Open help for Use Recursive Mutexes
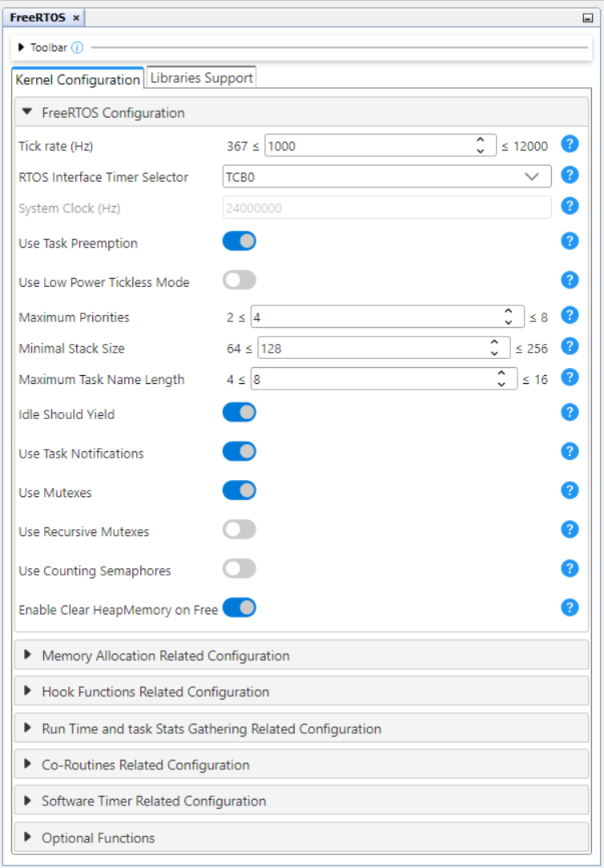 click(x=570, y=530)
